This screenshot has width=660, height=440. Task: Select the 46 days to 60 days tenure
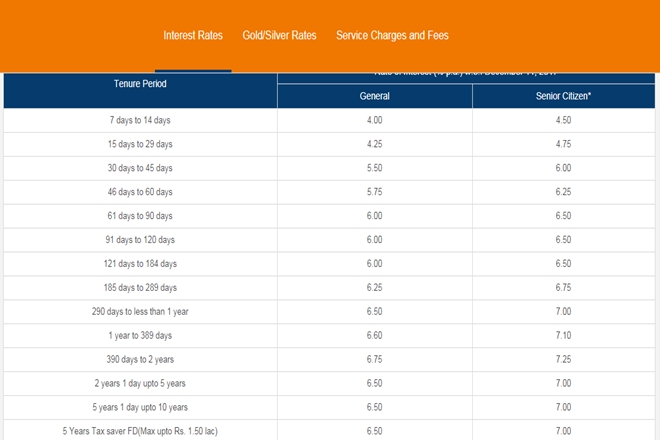click(x=140, y=192)
